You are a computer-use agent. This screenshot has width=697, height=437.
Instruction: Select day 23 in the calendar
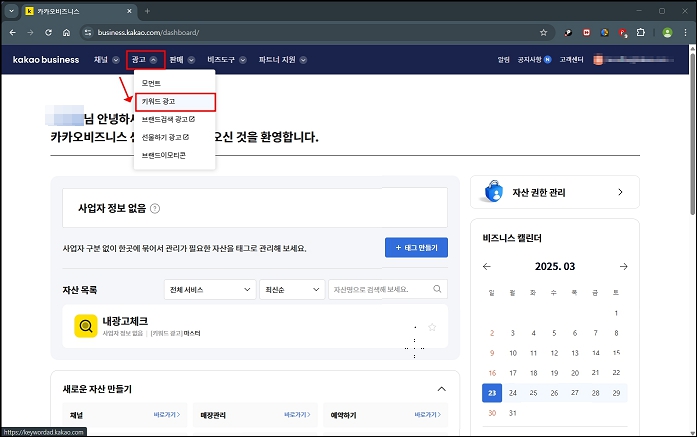492,393
